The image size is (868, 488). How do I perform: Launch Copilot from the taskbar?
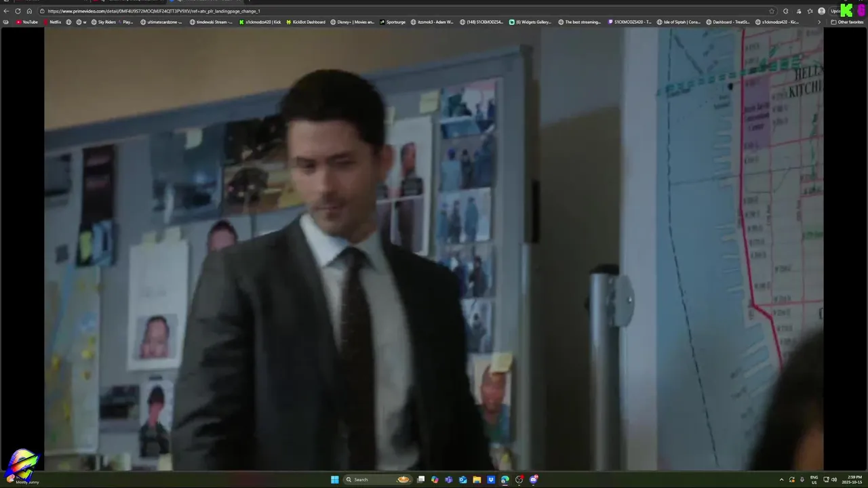click(x=435, y=479)
